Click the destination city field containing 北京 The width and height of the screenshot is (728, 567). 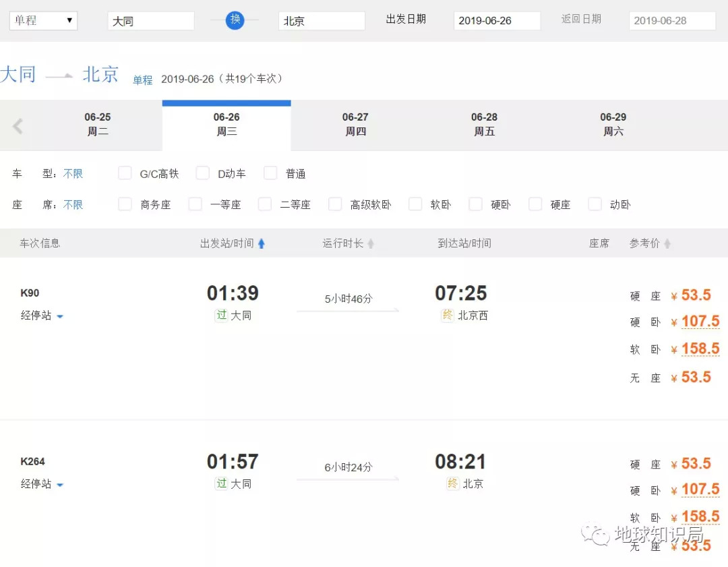coord(322,21)
